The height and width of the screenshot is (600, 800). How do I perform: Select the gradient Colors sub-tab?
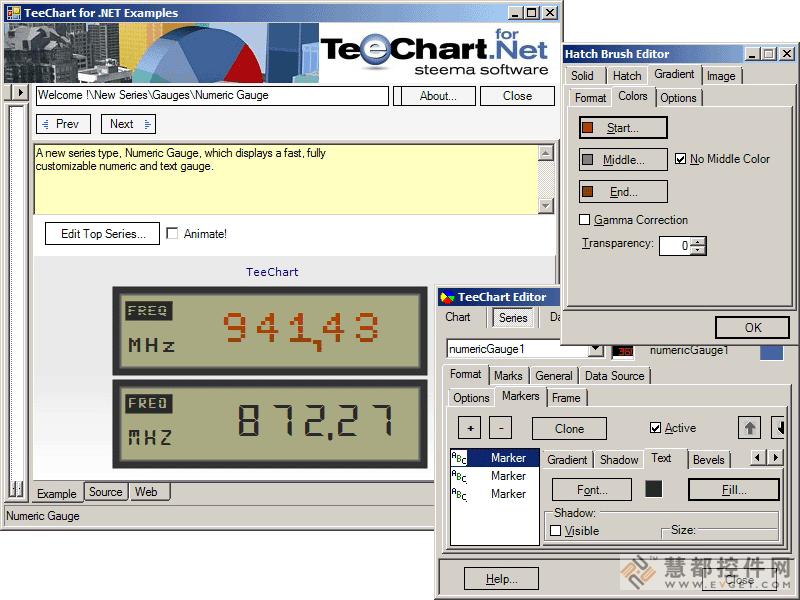(633, 96)
